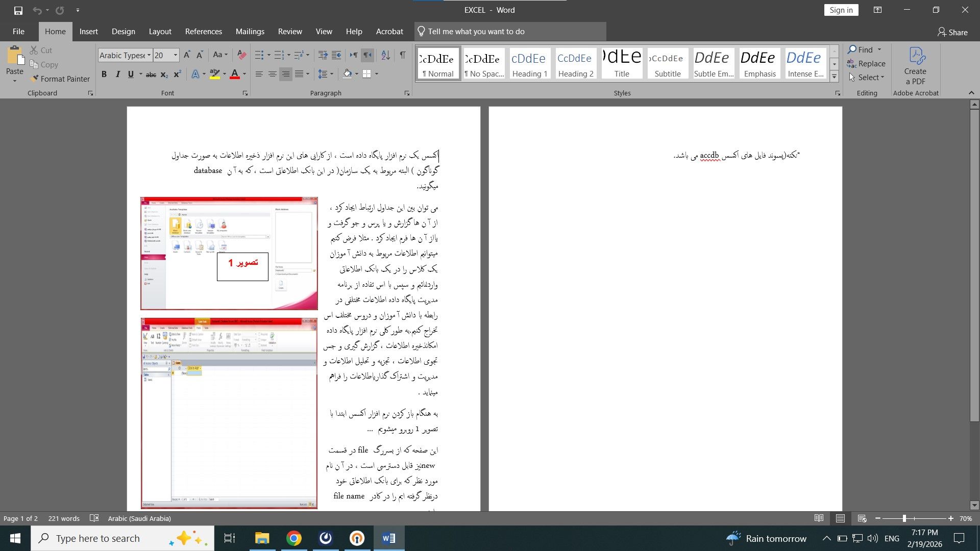The image size is (980, 551).
Task: Toggle italic formatting
Action: coord(117,74)
